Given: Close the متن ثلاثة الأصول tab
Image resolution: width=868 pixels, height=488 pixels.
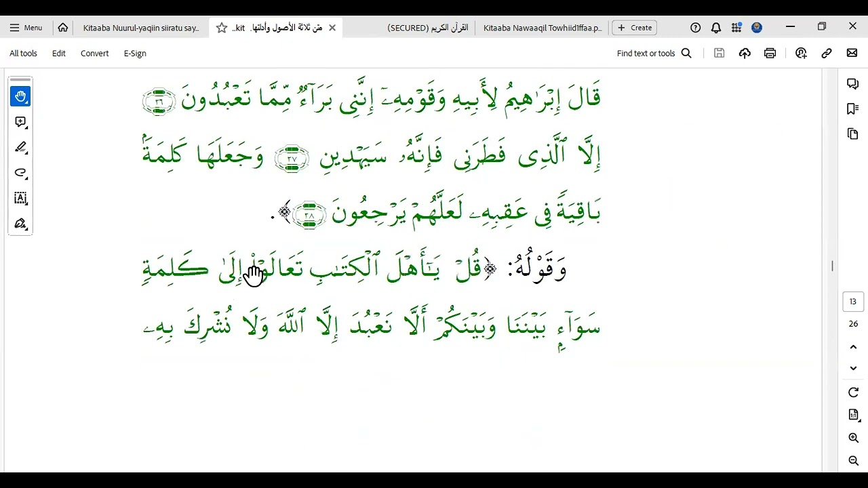Looking at the screenshot, I should [332, 28].
